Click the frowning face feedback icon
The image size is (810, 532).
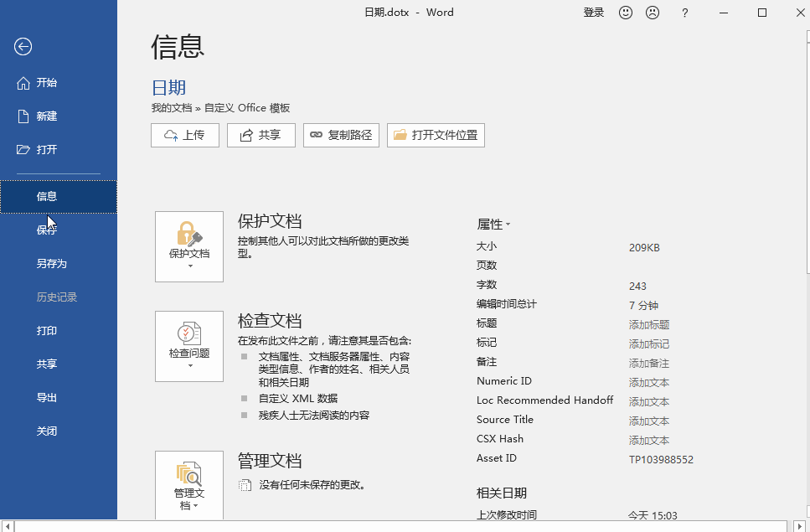pyautogui.click(x=653, y=13)
